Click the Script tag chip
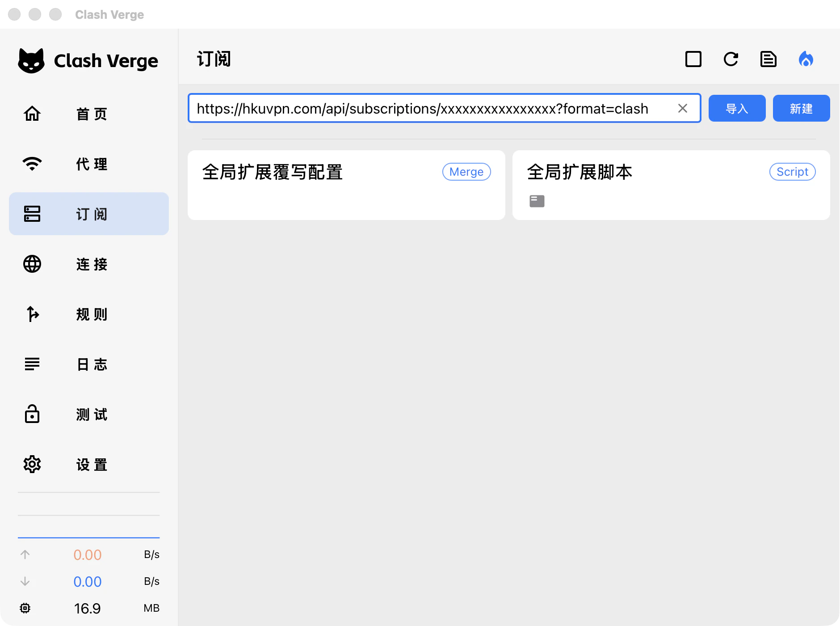840x626 pixels. 793,172
